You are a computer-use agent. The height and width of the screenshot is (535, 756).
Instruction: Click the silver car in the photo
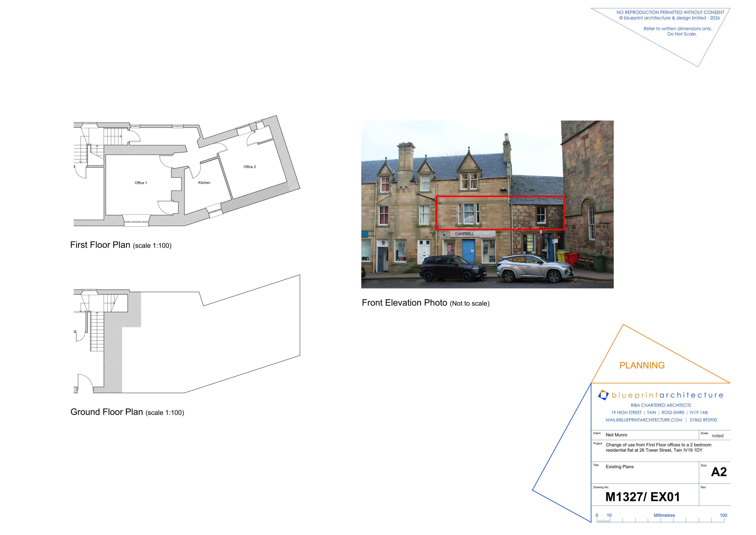coord(535,268)
